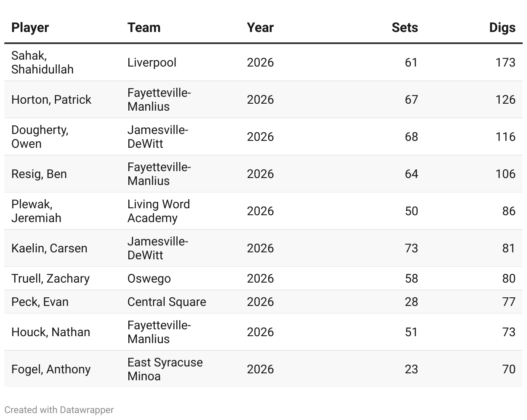Screen dimensions: 527x420
Task: Select Plewak, Jeremiah player name
Action: [x=36, y=211]
